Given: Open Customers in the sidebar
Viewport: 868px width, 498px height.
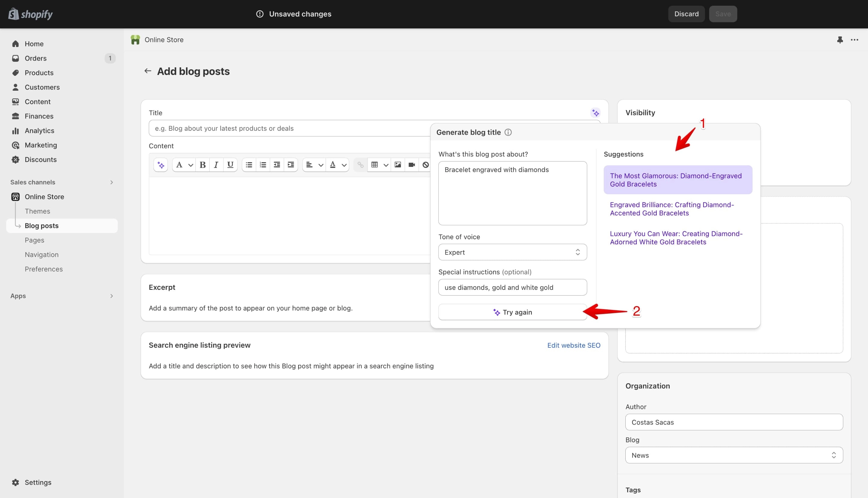Looking at the screenshot, I should point(62,87).
